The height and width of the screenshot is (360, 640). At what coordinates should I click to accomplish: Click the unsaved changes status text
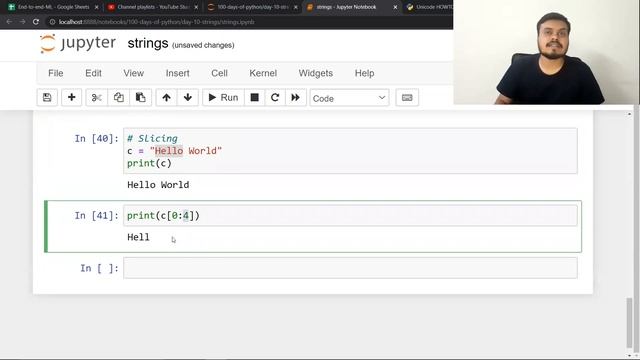[203, 45]
